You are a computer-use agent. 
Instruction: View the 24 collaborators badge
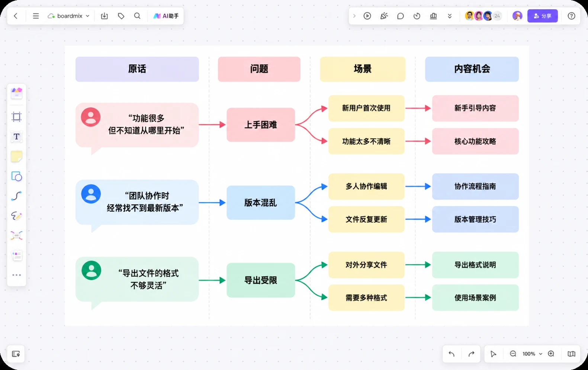click(x=497, y=16)
